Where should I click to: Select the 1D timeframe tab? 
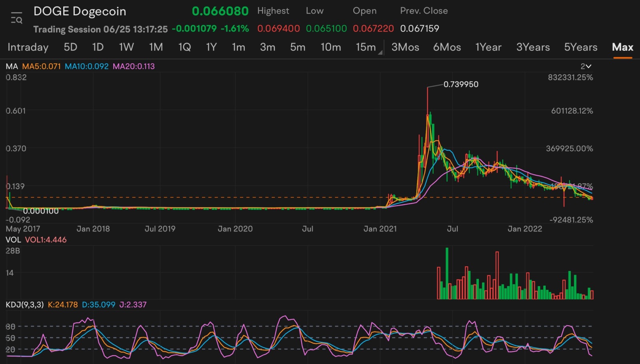coord(98,47)
